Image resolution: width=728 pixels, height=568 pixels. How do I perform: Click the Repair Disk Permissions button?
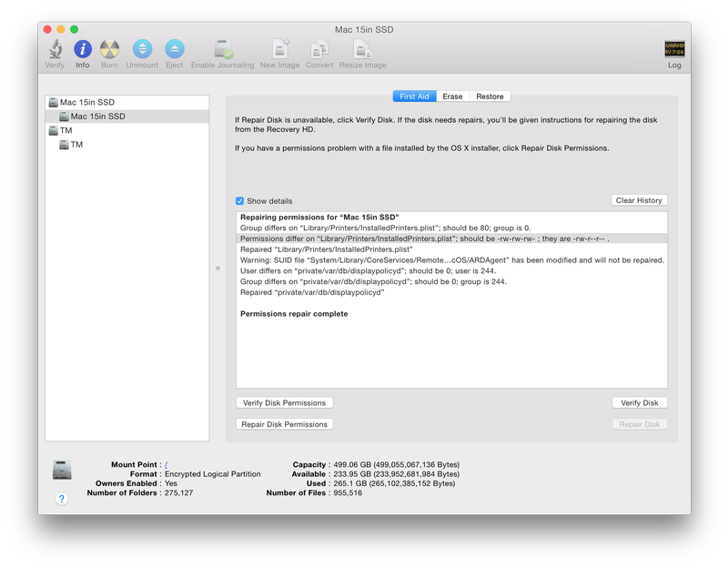click(x=284, y=424)
